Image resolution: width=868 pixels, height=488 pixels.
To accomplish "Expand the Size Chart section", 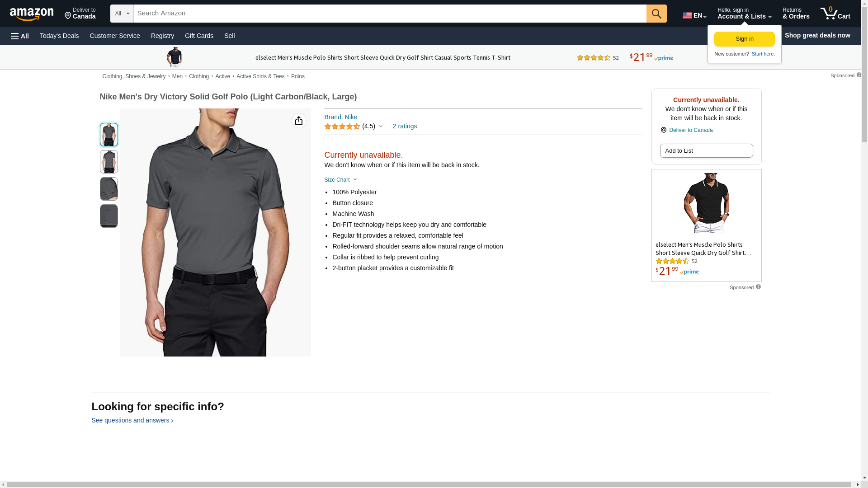I will [340, 180].
